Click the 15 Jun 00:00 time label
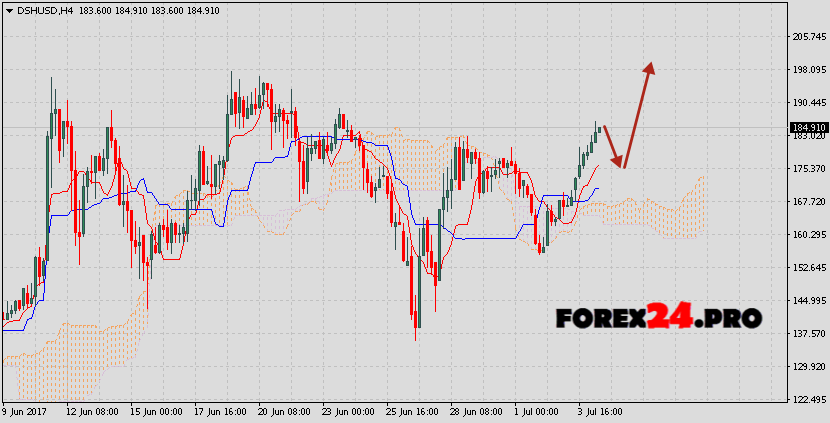 [148, 411]
